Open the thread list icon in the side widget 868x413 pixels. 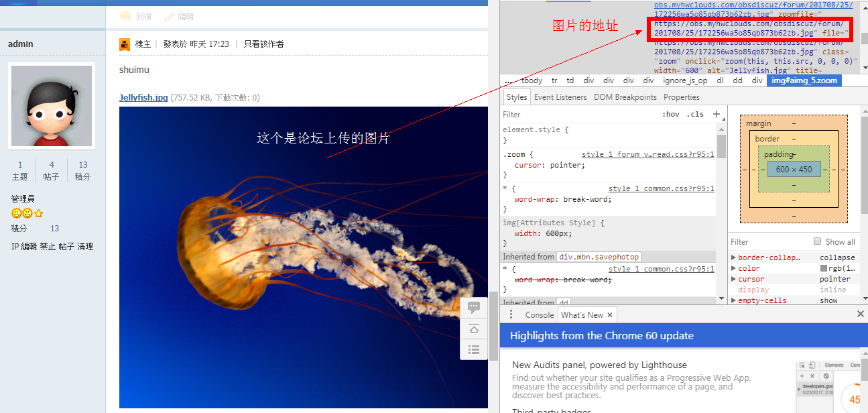pyautogui.click(x=474, y=349)
